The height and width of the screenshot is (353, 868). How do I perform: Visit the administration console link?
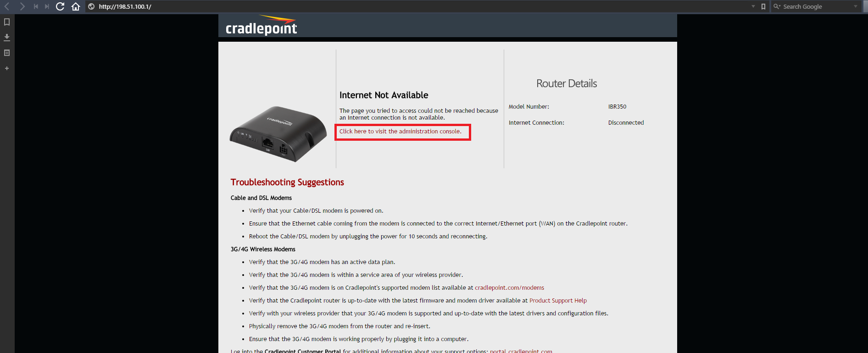pos(400,132)
